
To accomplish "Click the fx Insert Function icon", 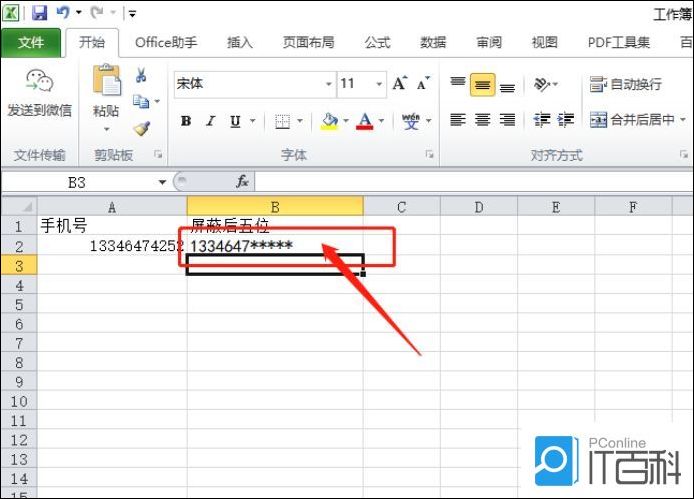I will pos(243,182).
